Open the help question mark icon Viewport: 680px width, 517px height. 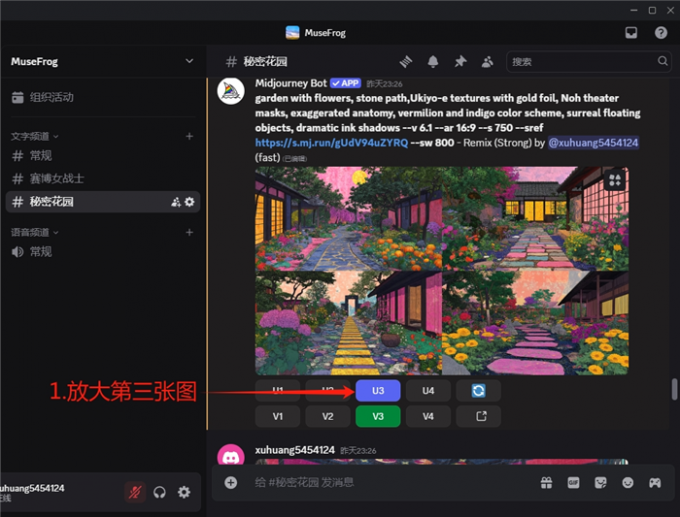(x=661, y=33)
